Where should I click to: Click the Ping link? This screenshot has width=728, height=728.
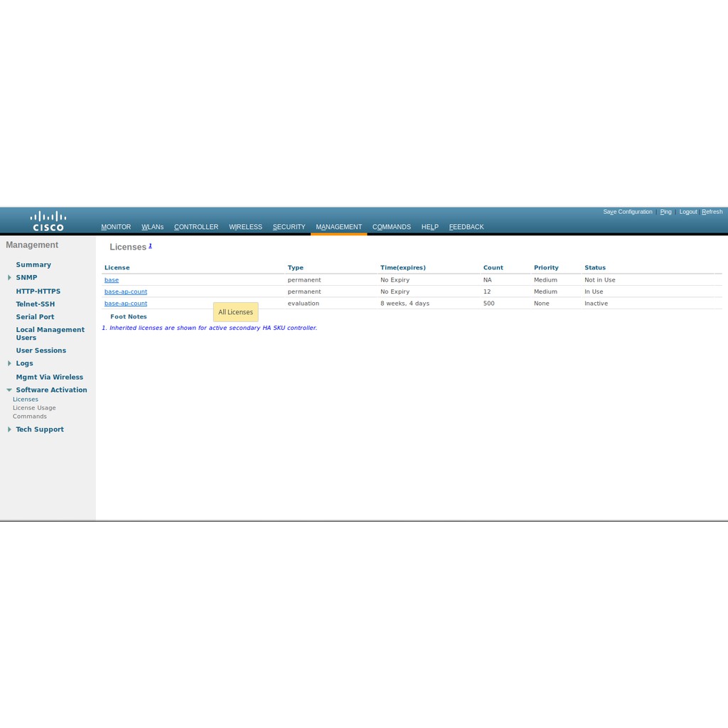[665, 212]
